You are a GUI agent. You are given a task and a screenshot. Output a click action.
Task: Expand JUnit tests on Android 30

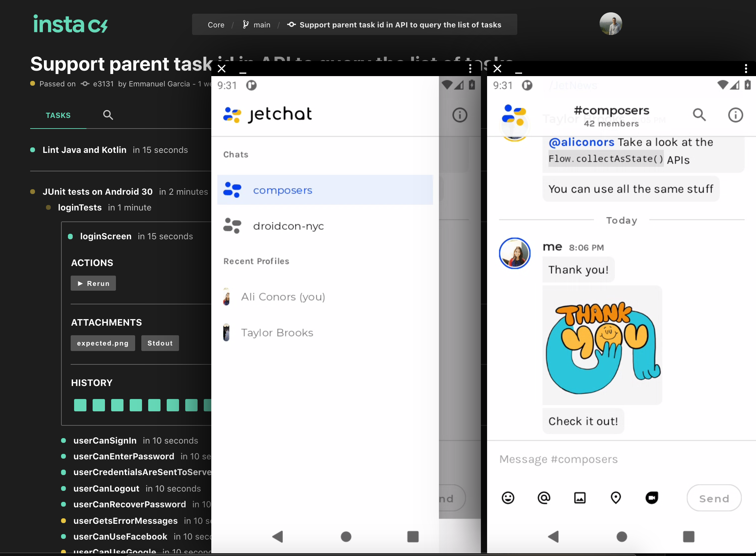pyautogui.click(x=97, y=192)
